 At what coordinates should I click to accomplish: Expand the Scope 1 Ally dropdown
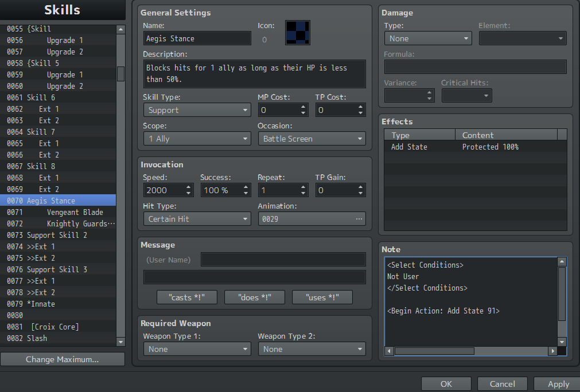197,139
